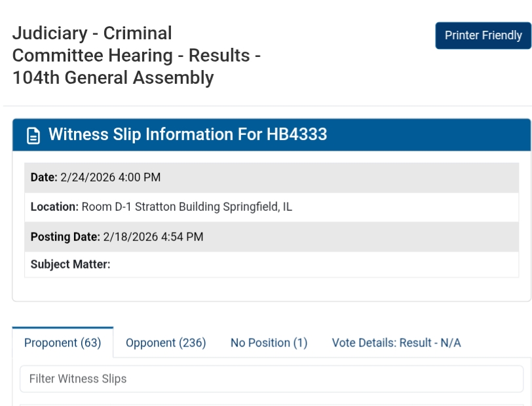Viewport: 532px width, 406px height.
Task: Show the Vote Details: Result - N/A tab
Action: point(396,342)
